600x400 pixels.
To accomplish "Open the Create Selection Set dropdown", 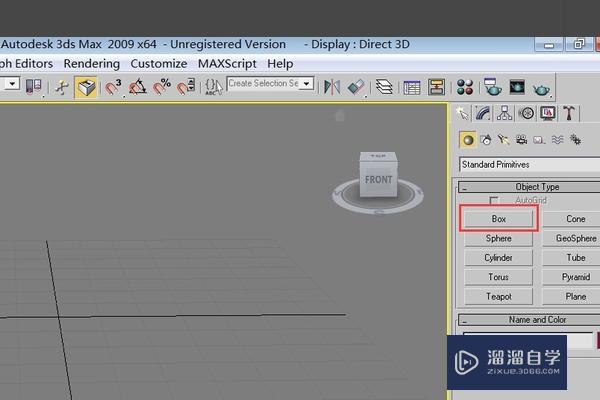I will coord(307,83).
